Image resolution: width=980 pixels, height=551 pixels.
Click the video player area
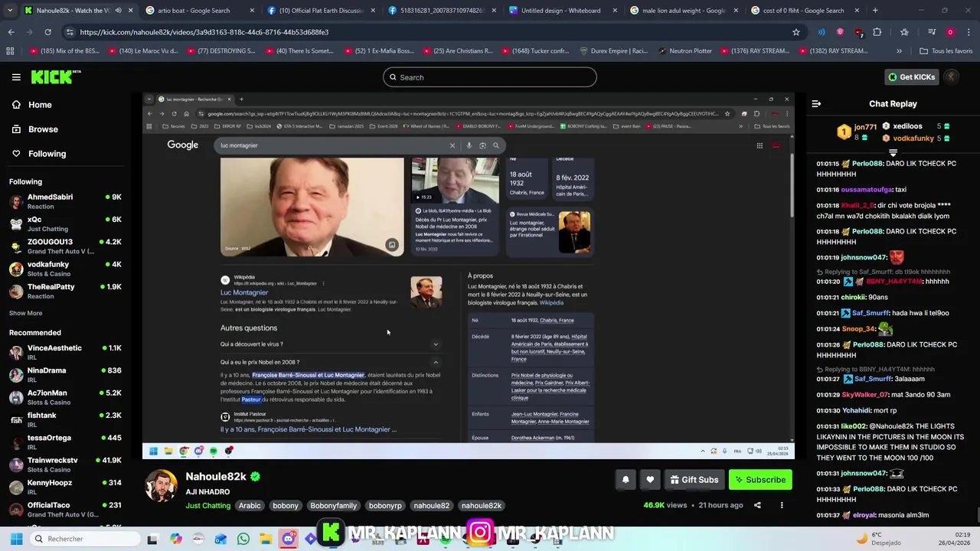469,275
